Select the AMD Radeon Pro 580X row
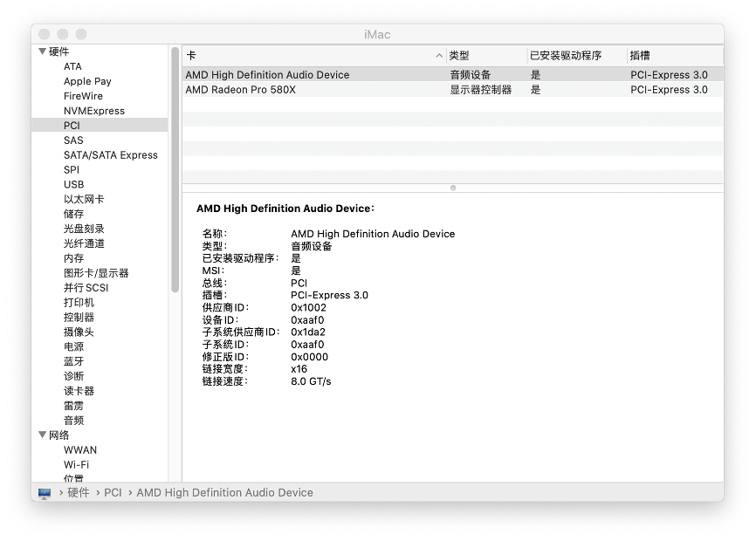756x541 pixels. [453, 90]
